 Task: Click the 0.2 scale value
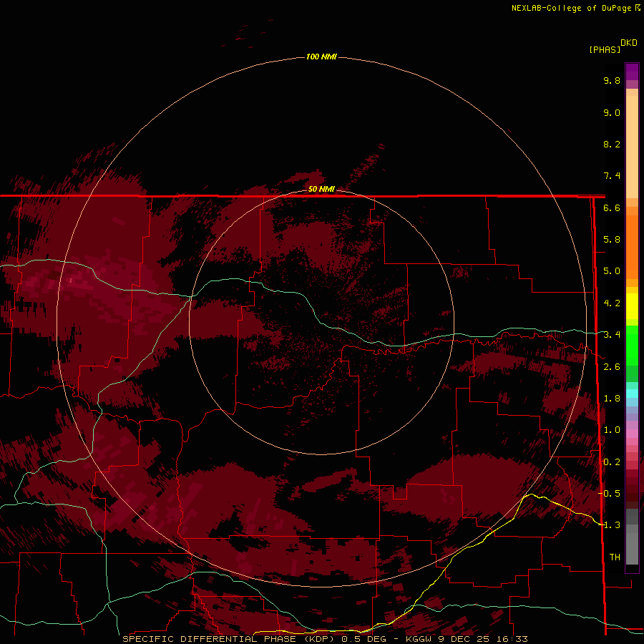(x=612, y=462)
